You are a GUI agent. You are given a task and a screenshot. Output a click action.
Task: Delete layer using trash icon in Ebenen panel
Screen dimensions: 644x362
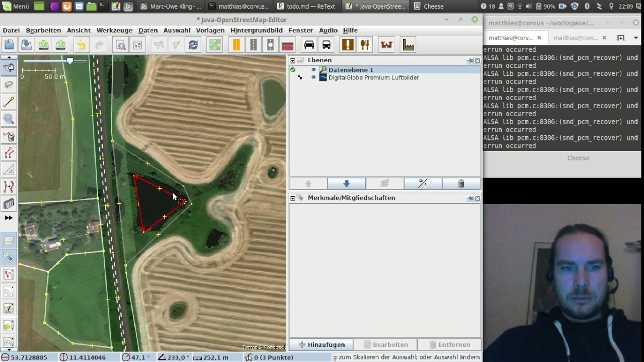click(x=461, y=183)
